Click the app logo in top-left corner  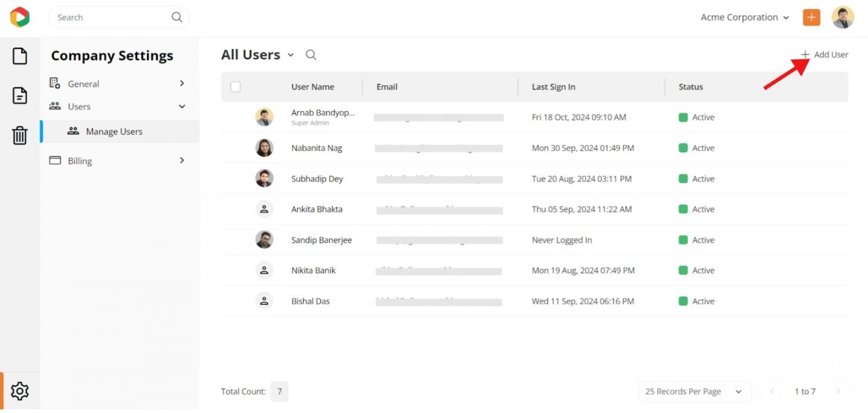19,17
